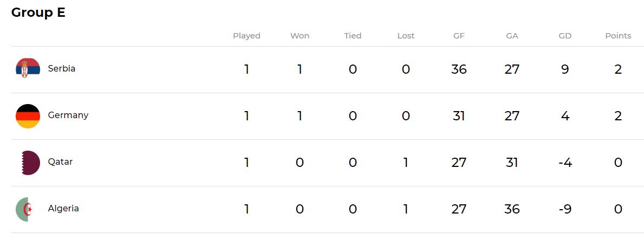Click the GA column header
This screenshot has height=239, width=644.
pos(512,36)
